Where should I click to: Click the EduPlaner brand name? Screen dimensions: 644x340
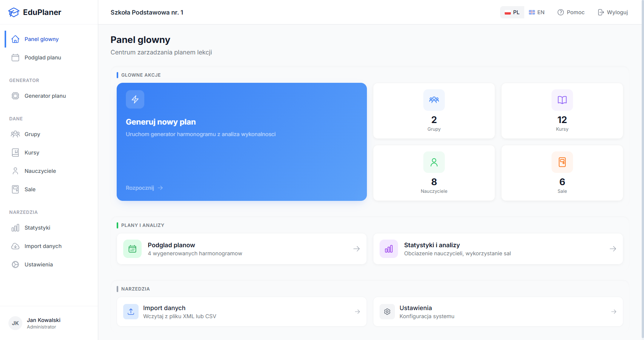42,12
